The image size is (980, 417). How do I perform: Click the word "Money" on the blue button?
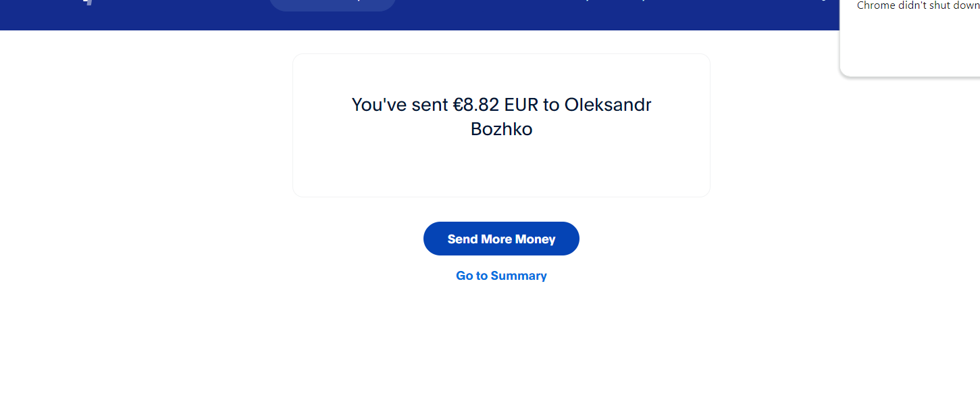535,239
